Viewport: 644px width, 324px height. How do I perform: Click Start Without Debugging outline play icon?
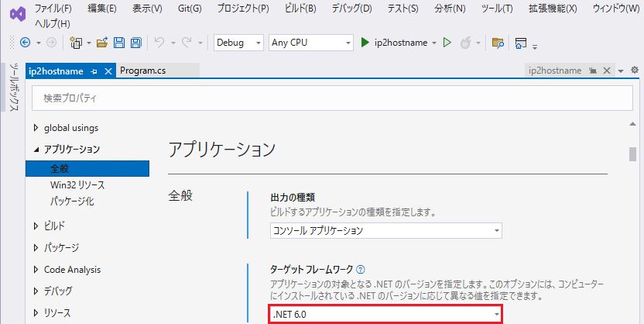point(447,43)
